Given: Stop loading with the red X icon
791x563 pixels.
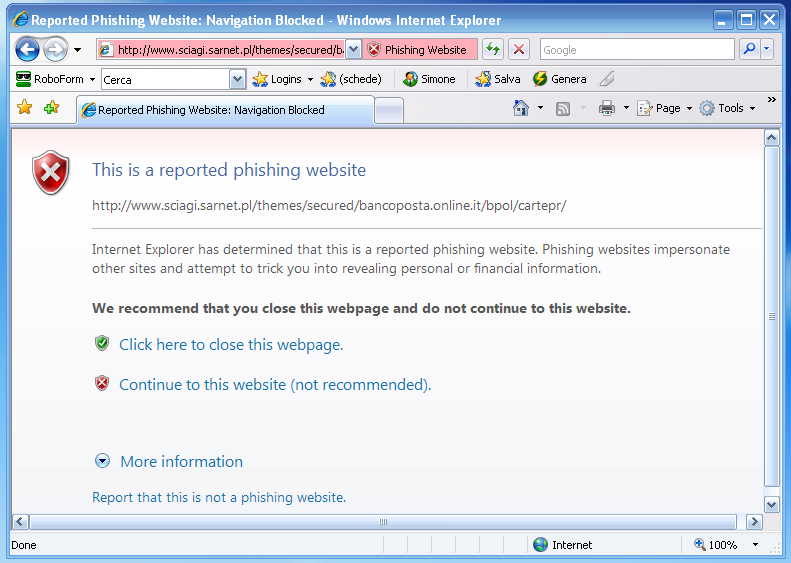Looking at the screenshot, I should (519, 49).
